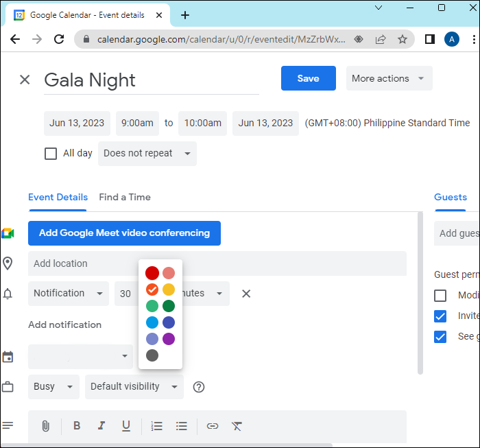This screenshot has width=480, height=448.
Task: Insert a link in description
Action: pyautogui.click(x=213, y=426)
